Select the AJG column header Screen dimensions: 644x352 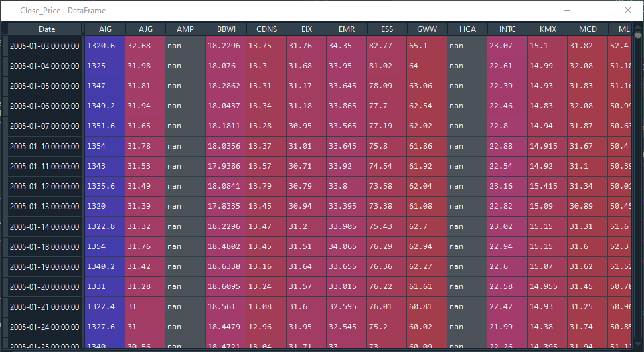pyautogui.click(x=145, y=29)
